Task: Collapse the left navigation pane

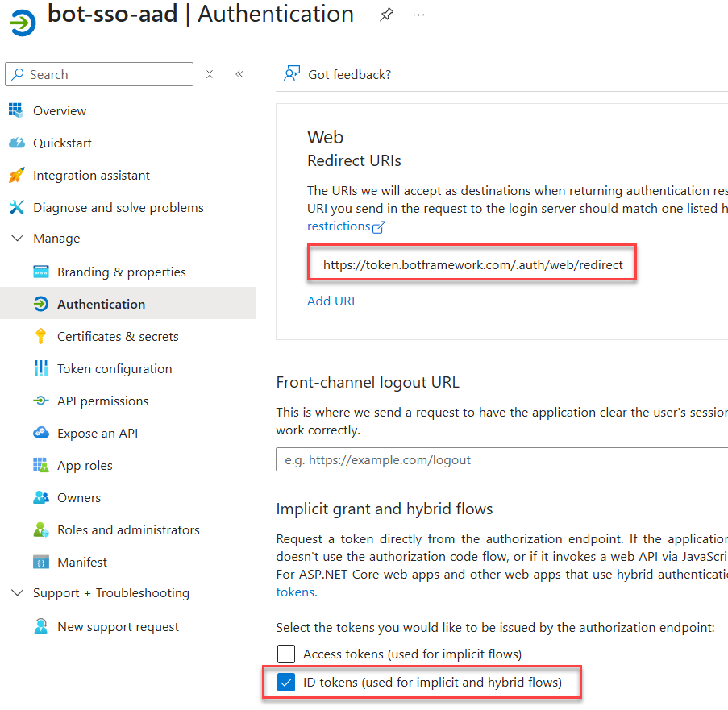Action: tap(239, 73)
